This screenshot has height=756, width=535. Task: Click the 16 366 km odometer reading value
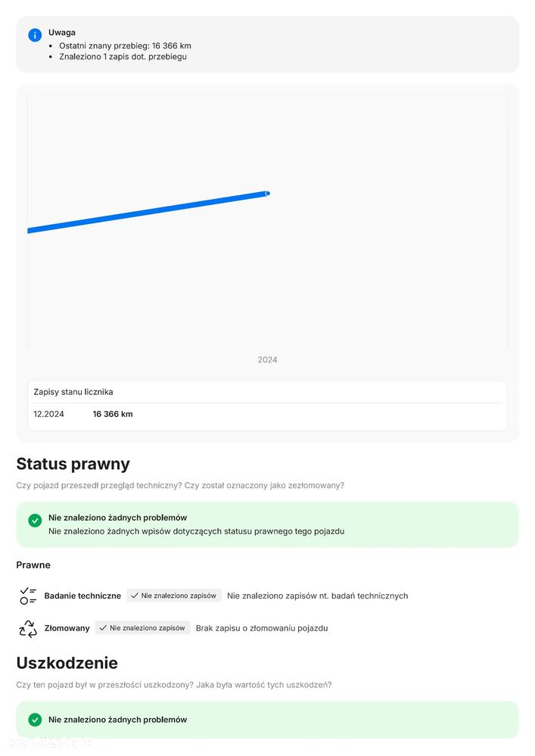tap(113, 414)
